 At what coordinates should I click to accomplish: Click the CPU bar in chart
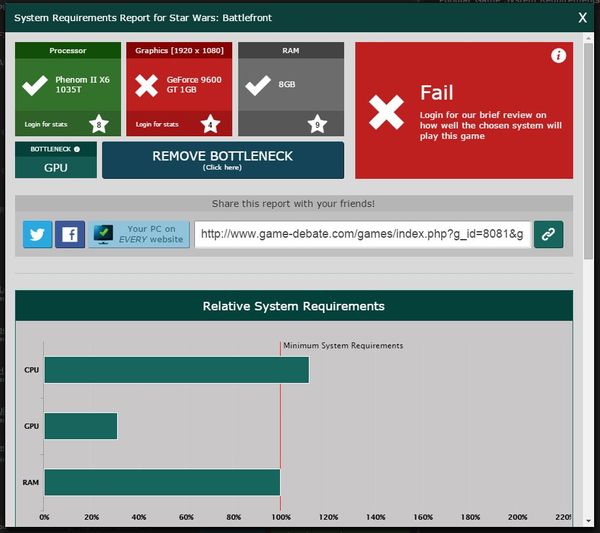pyautogui.click(x=177, y=370)
